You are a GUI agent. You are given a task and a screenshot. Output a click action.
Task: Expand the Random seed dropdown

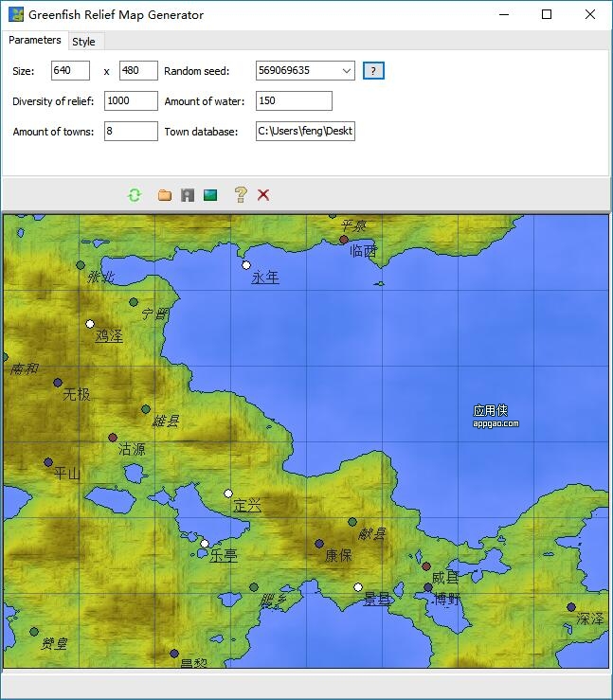347,70
